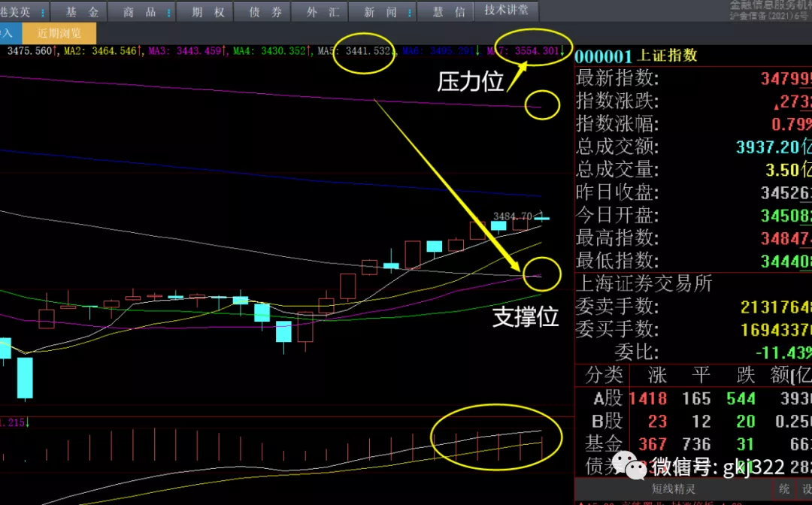Open the 基金 menu tab
Viewport: 812px width, 505px height.
[x=82, y=12]
